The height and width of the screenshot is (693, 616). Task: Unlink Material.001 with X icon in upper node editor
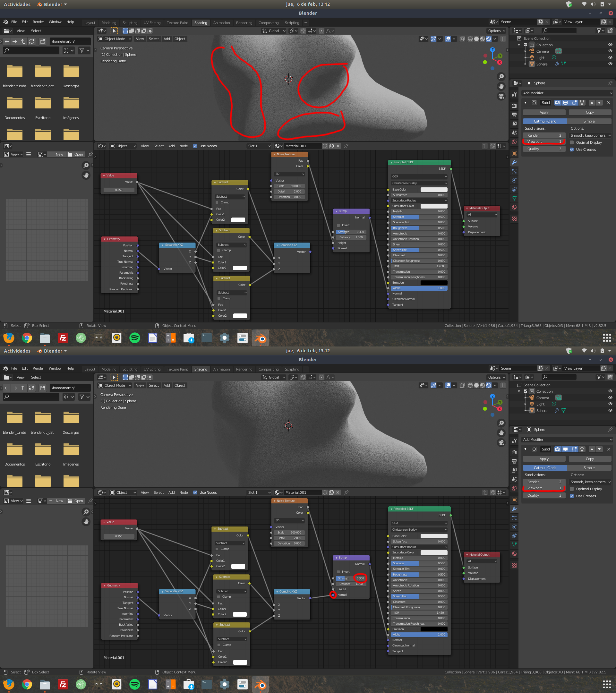pyautogui.click(x=338, y=146)
